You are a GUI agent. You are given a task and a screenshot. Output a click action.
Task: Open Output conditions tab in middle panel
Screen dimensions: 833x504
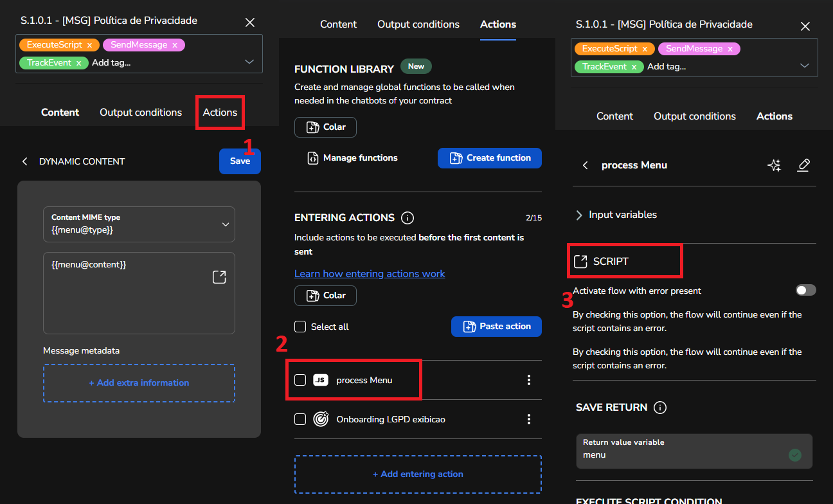[x=418, y=24]
